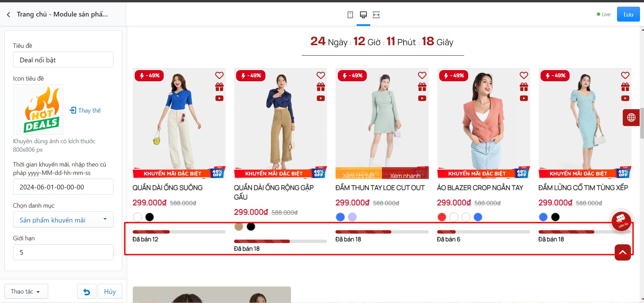Click the Tiêu đề input field
644x303 pixels.
pos(63,60)
